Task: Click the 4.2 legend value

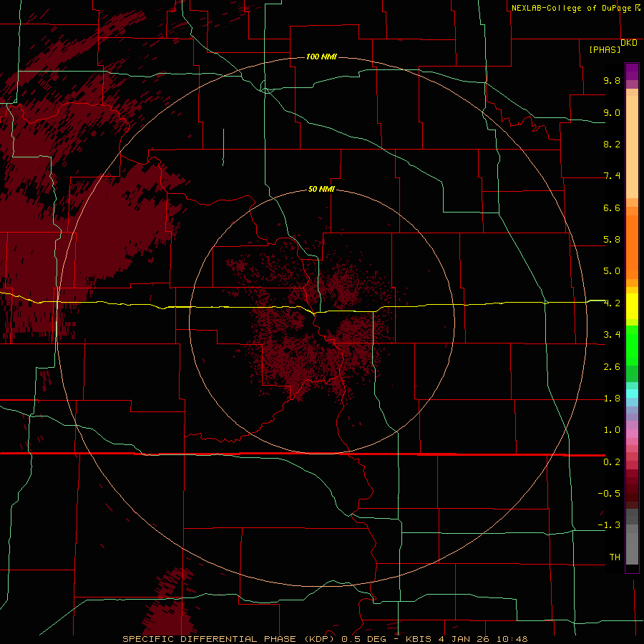Action: (612, 303)
